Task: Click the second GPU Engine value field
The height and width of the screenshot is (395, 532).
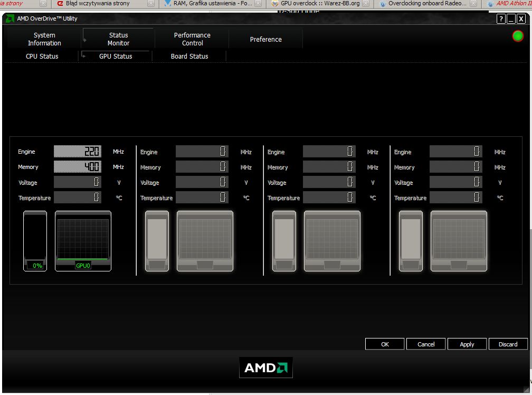Action: pyautogui.click(x=202, y=152)
